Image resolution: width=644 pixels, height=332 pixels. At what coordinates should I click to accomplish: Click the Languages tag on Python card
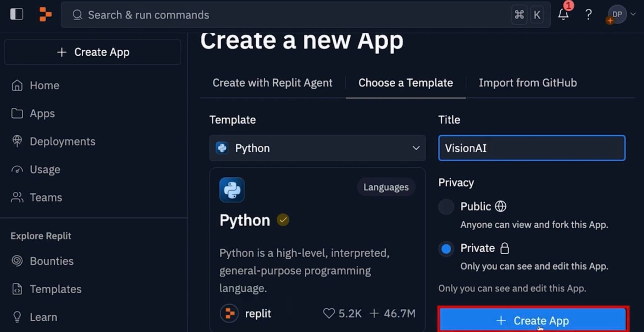click(386, 187)
